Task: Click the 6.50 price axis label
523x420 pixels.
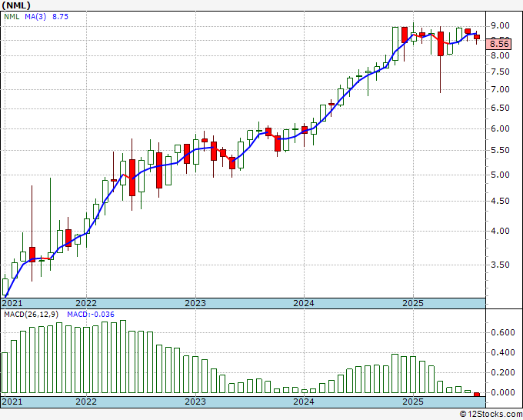Action: tap(500, 108)
